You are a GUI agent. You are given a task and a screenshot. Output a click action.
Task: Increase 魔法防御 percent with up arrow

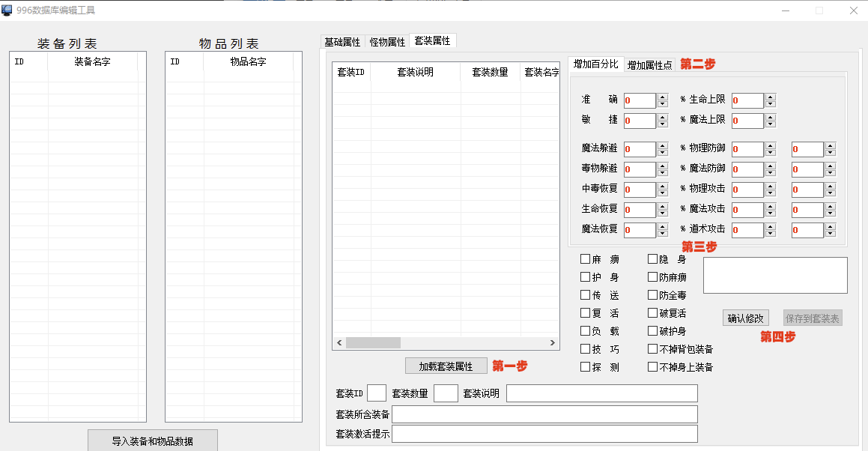click(x=771, y=166)
